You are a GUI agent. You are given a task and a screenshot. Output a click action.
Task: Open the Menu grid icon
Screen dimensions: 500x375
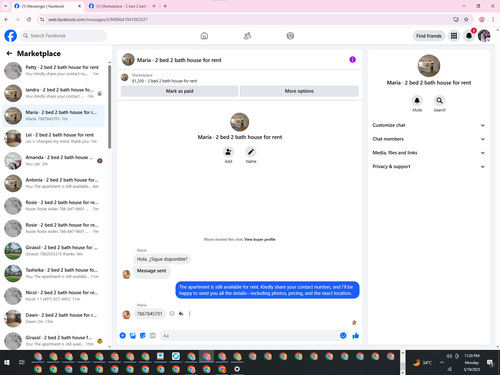pyautogui.click(x=454, y=36)
